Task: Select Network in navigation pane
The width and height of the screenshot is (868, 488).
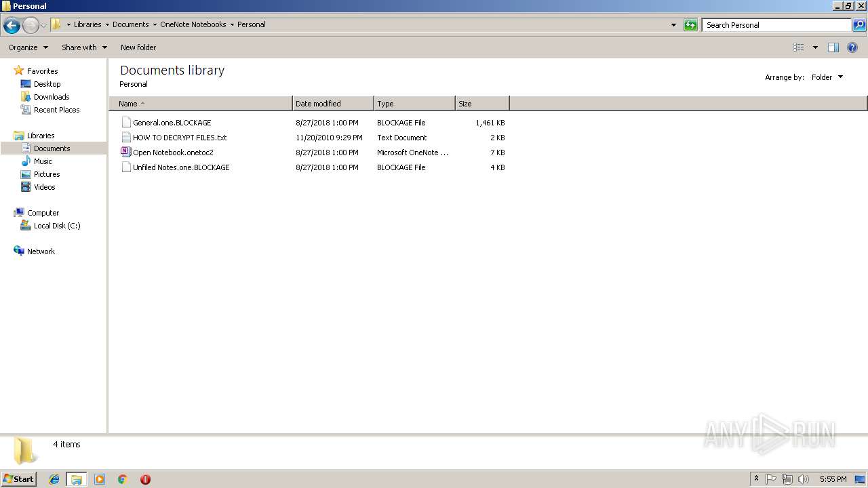Action: pos(41,251)
